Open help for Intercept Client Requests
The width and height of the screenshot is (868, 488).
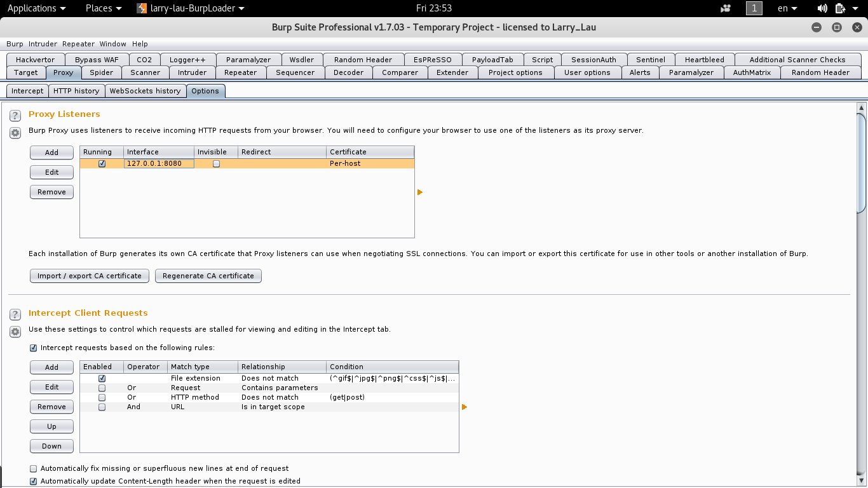click(15, 315)
